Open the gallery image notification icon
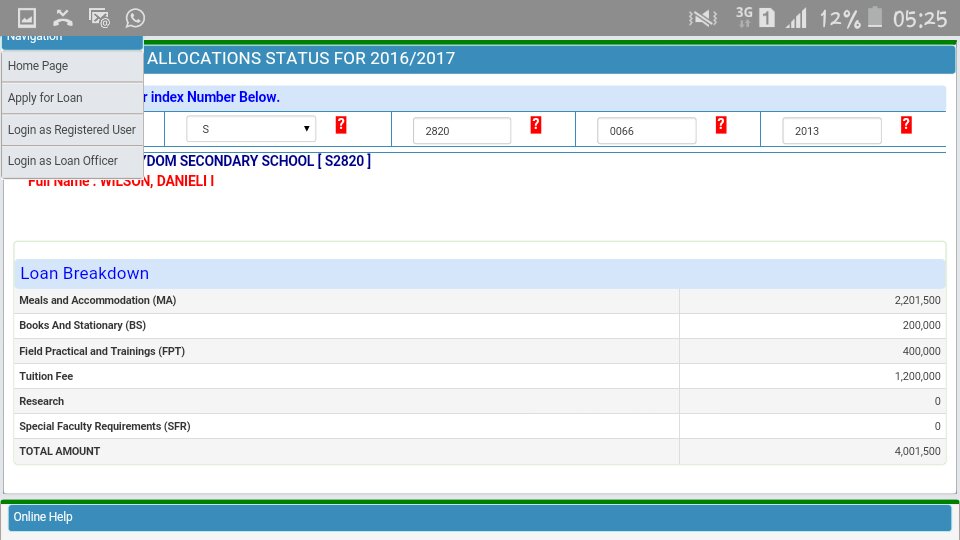The height and width of the screenshot is (540, 960). click(26, 18)
